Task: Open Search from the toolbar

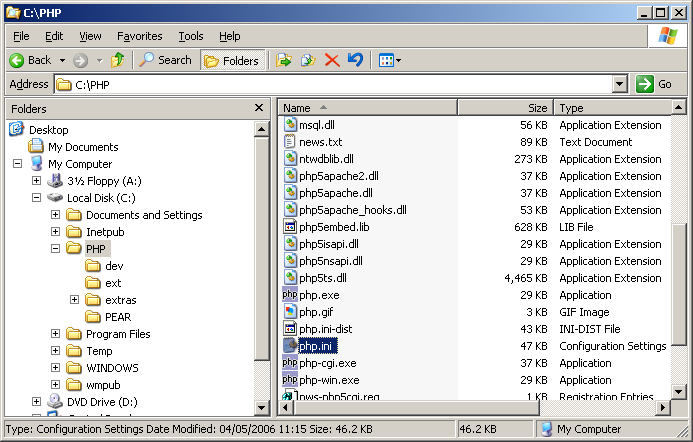Action: [x=165, y=60]
